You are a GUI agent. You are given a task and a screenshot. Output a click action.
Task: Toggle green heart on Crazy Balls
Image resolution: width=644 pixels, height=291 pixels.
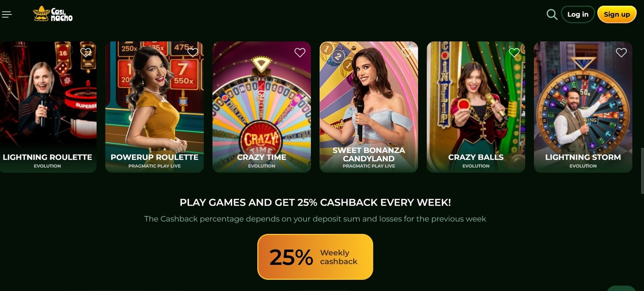[514, 52]
